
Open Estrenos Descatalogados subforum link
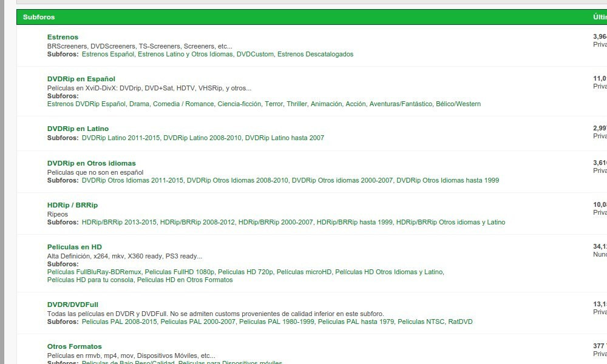point(315,54)
